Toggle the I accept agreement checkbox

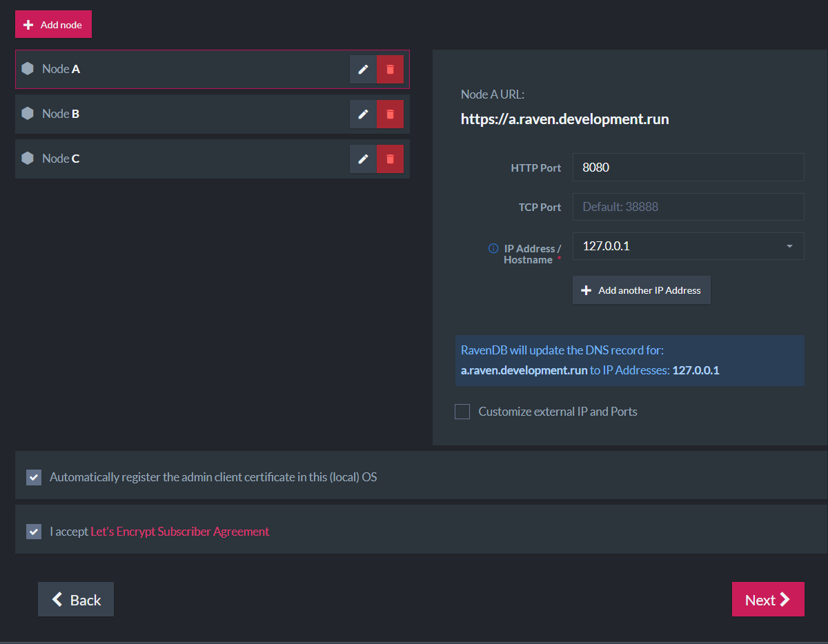[x=34, y=532]
